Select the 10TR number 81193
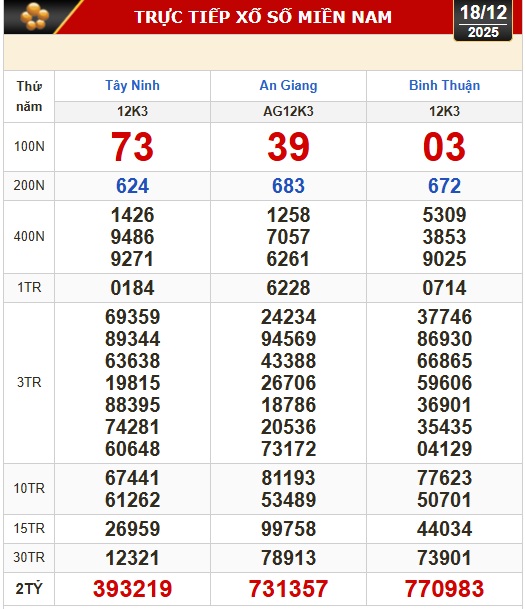 click(x=289, y=478)
